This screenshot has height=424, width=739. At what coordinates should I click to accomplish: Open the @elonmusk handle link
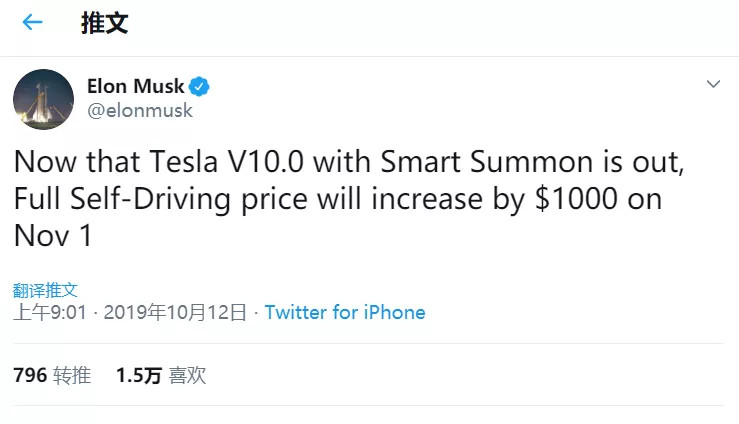tap(140, 111)
